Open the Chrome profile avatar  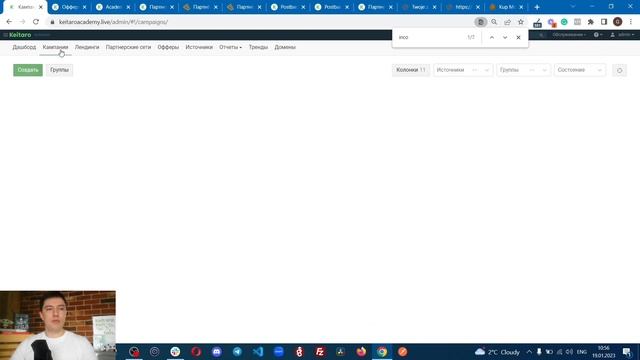(x=618, y=22)
